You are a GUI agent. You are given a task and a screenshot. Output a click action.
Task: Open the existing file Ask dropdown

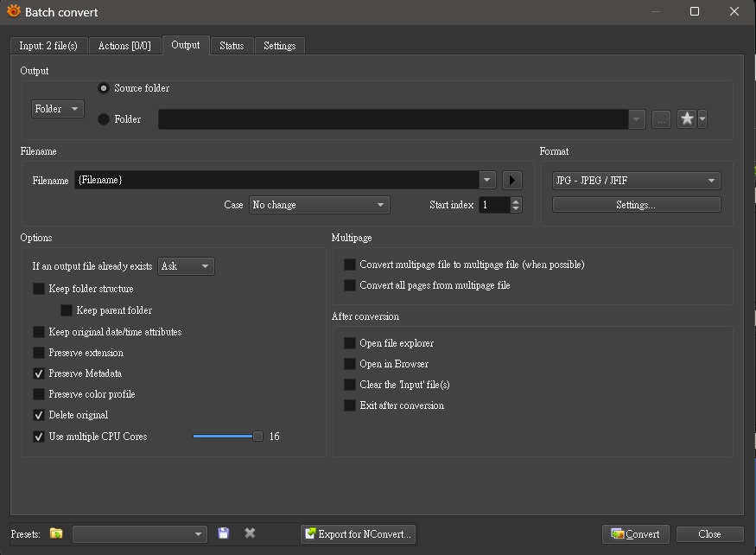pyautogui.click(x=186, y=266)
